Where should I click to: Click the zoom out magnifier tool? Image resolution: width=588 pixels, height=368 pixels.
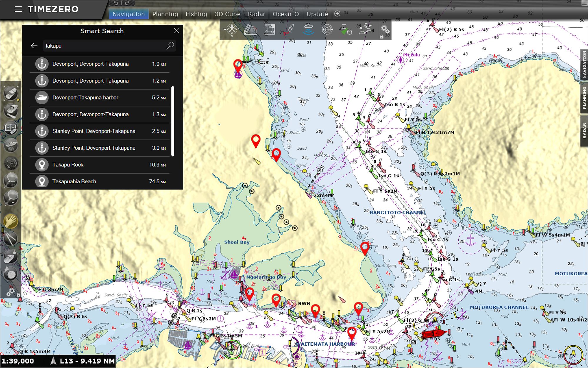(11, 197)
